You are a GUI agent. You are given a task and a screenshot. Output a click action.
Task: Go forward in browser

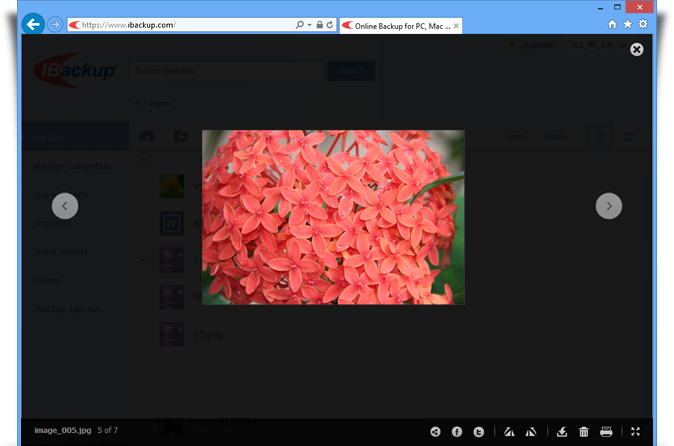tap(55, 24)
